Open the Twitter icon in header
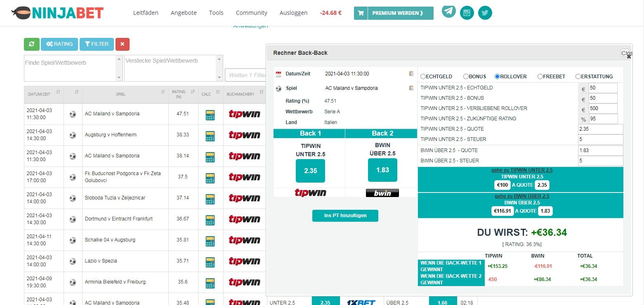 click(x=485, y=13)
